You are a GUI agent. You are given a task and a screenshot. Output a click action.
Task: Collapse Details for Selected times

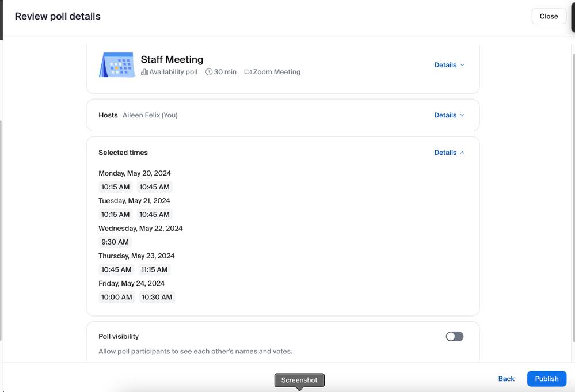[x=450, y=153]
